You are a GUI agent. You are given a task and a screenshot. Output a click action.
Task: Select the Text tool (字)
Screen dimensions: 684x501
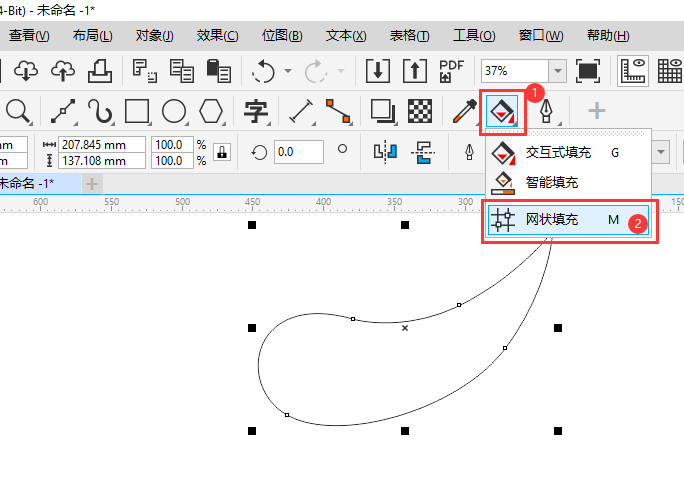tap(256, 111)
